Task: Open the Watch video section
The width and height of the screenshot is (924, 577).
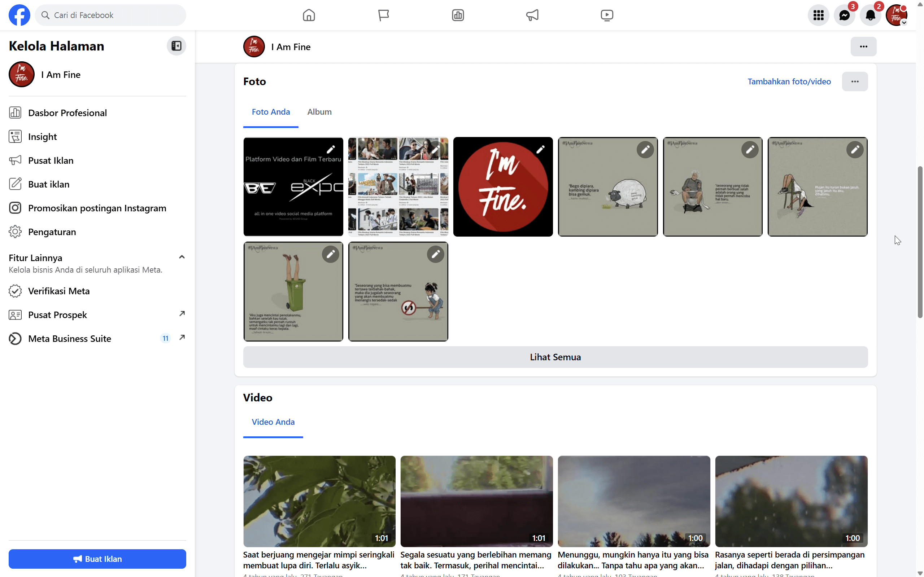Action: click(607, 15)
